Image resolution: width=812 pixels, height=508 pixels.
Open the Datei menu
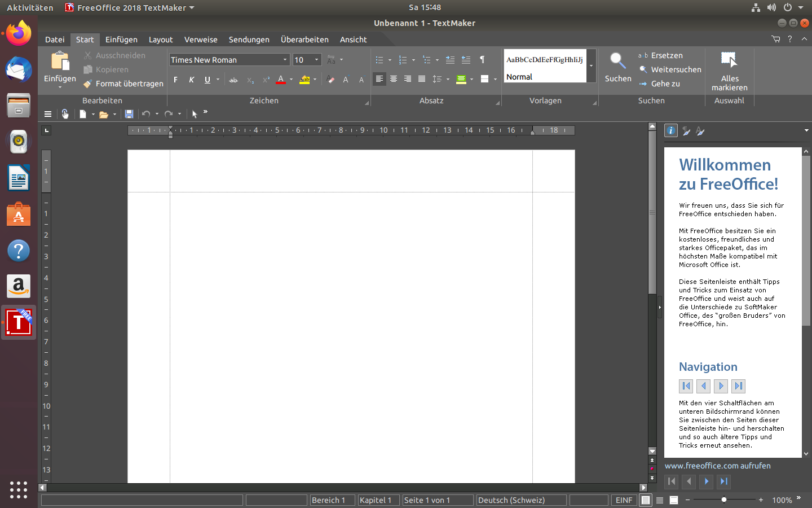coord(55,40)
